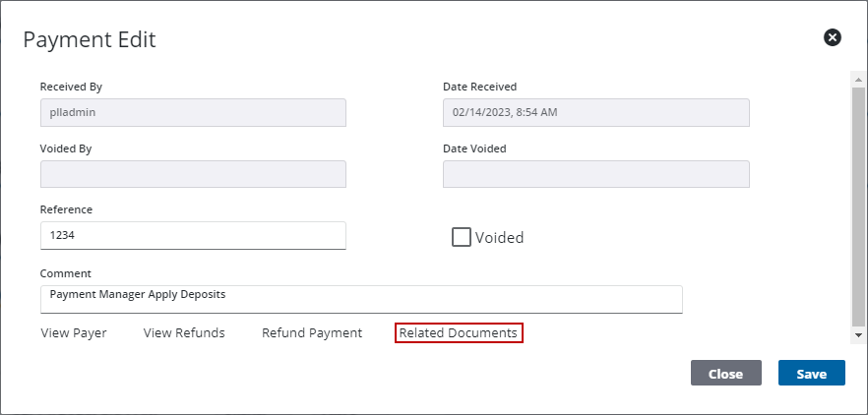Viewport: 868px width, 415px height.
Task: Click the empty Date Voided field
Action: point(595,174)
